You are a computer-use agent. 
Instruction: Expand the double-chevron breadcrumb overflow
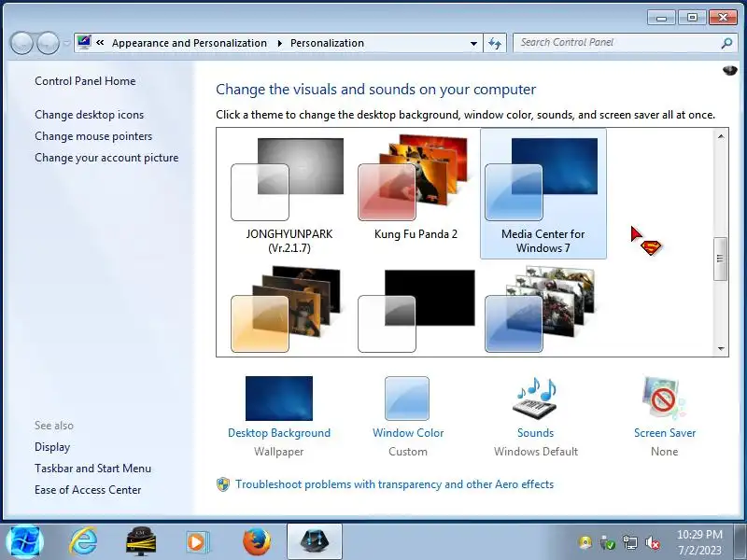(100, 43)
